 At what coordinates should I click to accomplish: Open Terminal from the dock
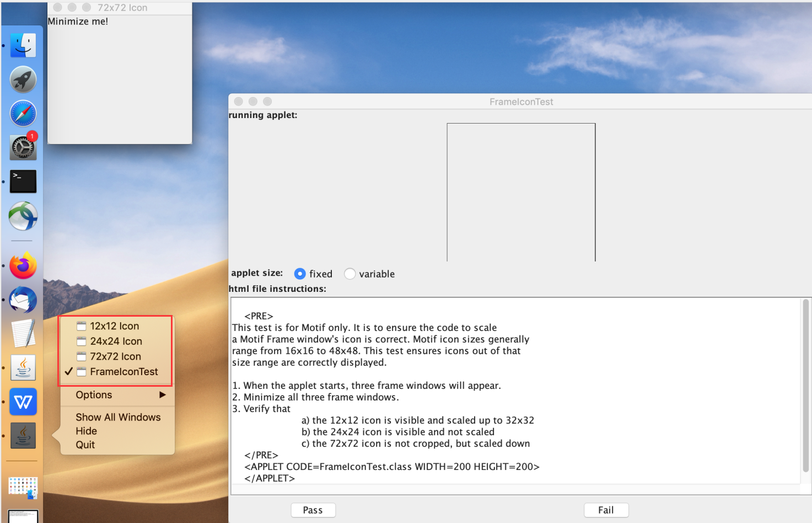pyautogui.click(x=23, y=181)
